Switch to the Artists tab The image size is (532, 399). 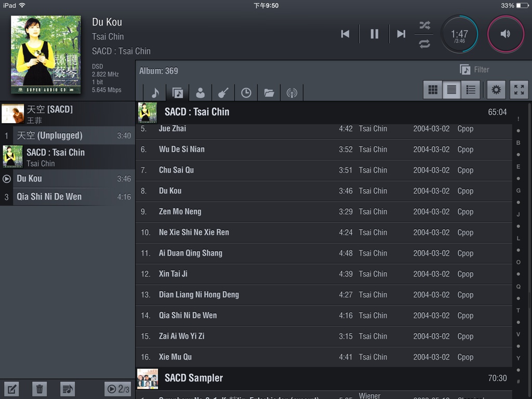[200, 92]
